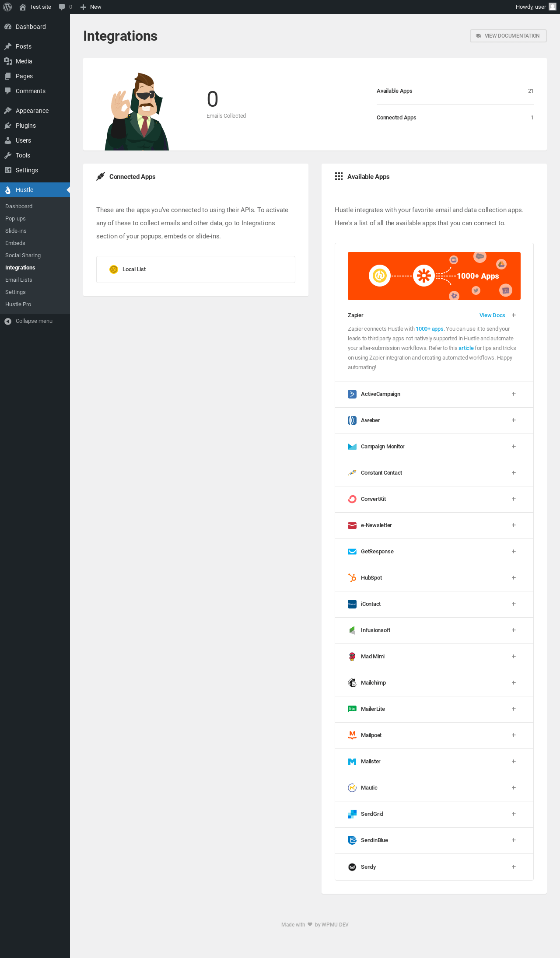
Task: Go to Hustle Pop-ups submenu
Action: [x=35, y=219]
